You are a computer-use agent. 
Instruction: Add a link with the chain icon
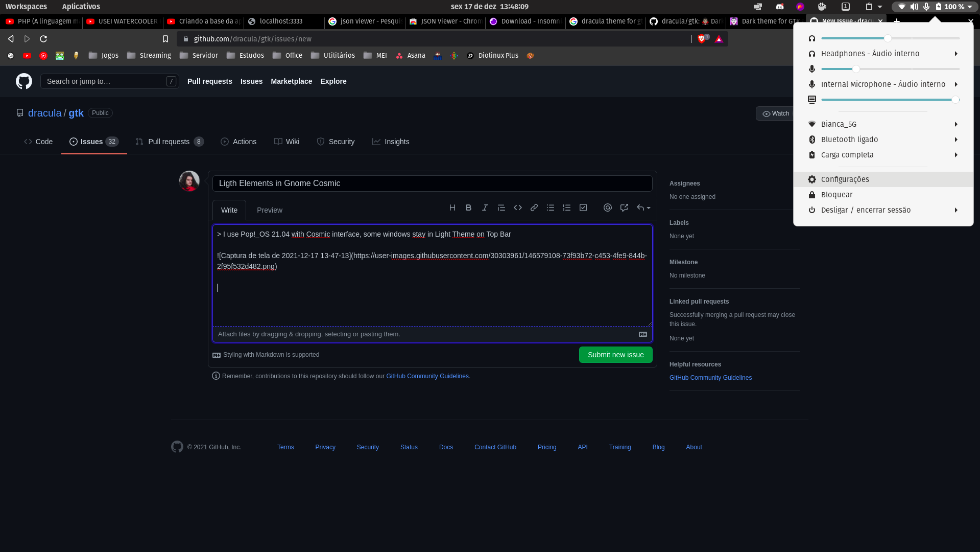click(x=534, y=208)
